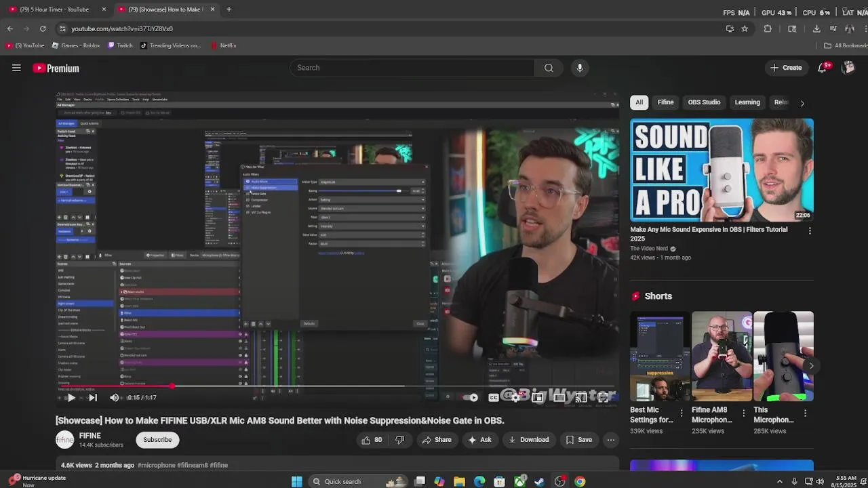Enter fullscreen mode

pos(604,398)
